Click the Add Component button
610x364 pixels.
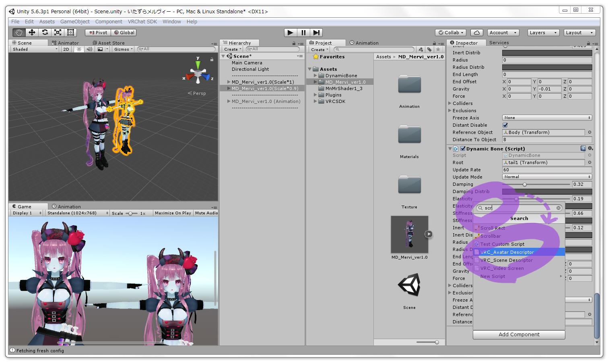[519, 335]
